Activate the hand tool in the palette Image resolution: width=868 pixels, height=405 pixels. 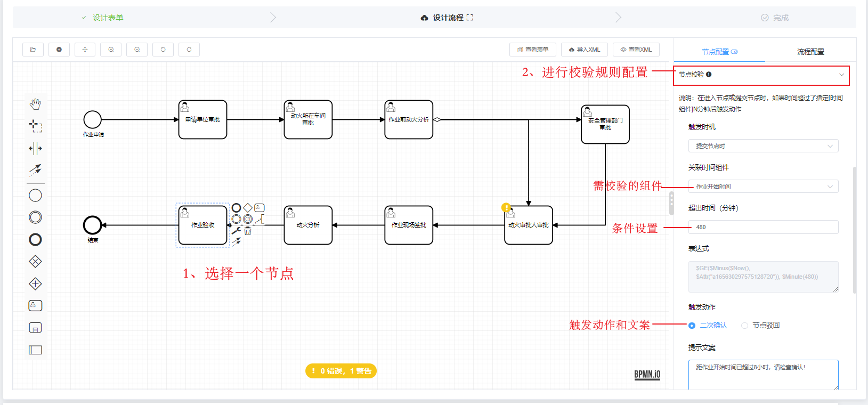(35, 104)
